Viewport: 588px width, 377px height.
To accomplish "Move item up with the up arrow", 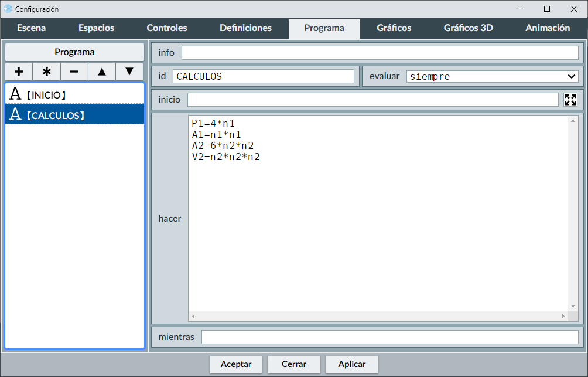I will (102, 72).
